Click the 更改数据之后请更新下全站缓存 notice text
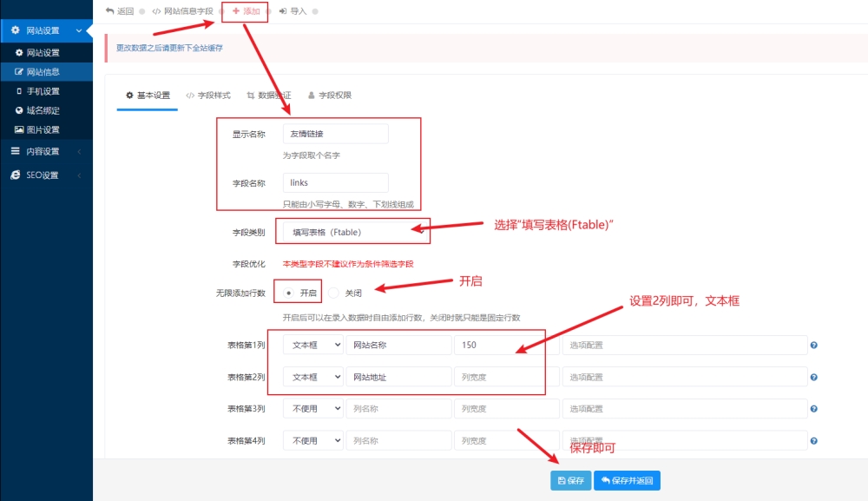Screen dimensions: 868x501 (x=169, y=48)
